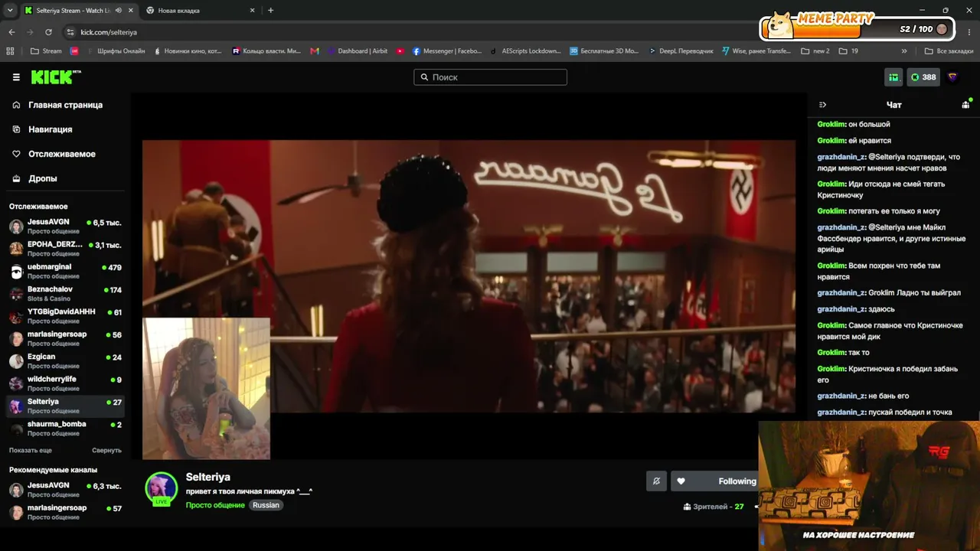
Task: Reload the page
Action: [x=48, y=32]
